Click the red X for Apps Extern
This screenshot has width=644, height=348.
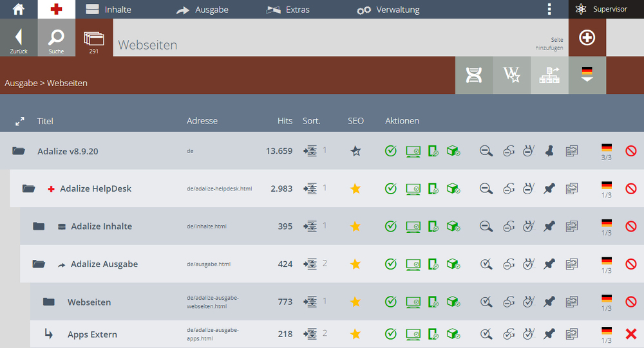coord(631,334)
